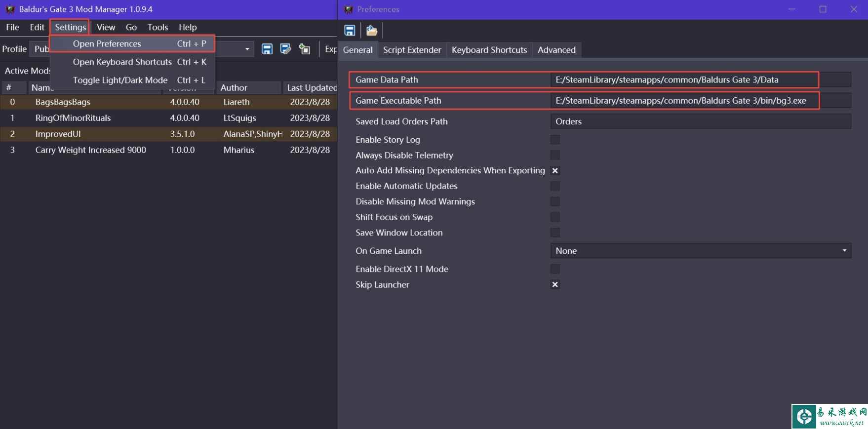Viewport: 868px width, 429px height.
Task: Click the folder export icon in Preferences
Action: point(372,31)
